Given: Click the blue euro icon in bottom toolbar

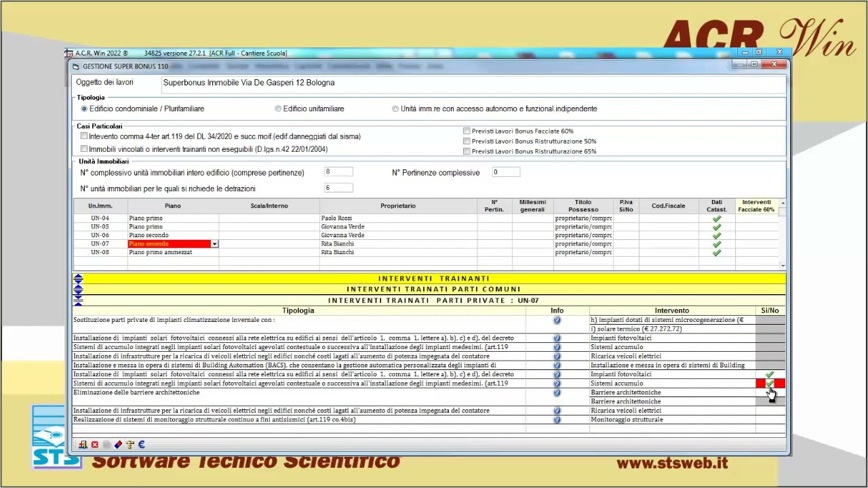Looking at the screenshot, I should click(142, 445).
